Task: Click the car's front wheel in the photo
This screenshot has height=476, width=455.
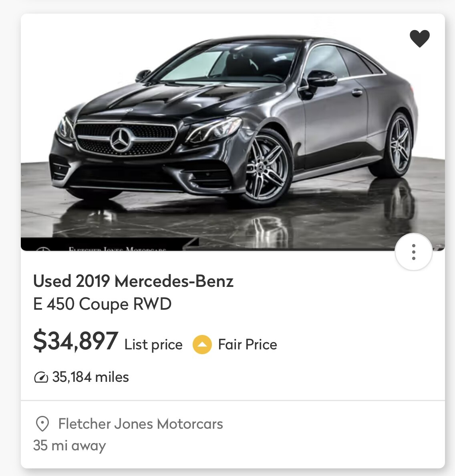Action: pyautogui.click(x=266, y=169)
